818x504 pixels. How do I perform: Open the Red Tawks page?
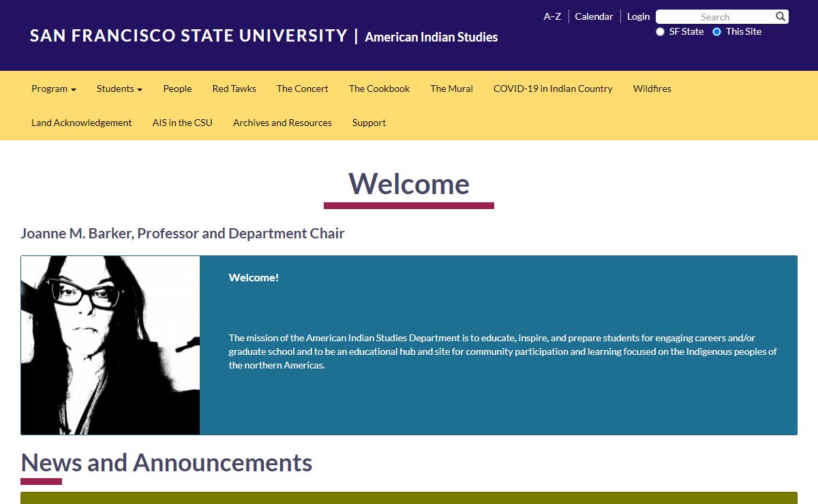click(x=234, y=89)
